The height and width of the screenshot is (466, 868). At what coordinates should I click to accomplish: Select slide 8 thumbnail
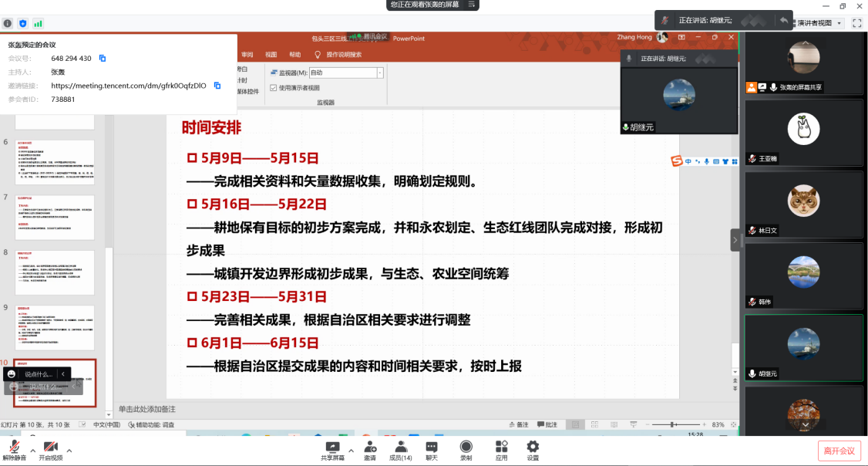pyautogui.click(x=60, y=272)
